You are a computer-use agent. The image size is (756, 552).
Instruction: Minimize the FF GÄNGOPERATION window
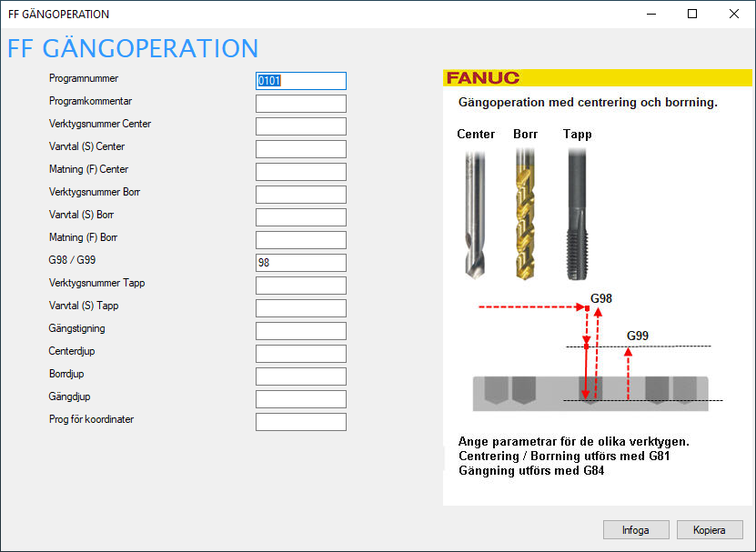point(651,14)
